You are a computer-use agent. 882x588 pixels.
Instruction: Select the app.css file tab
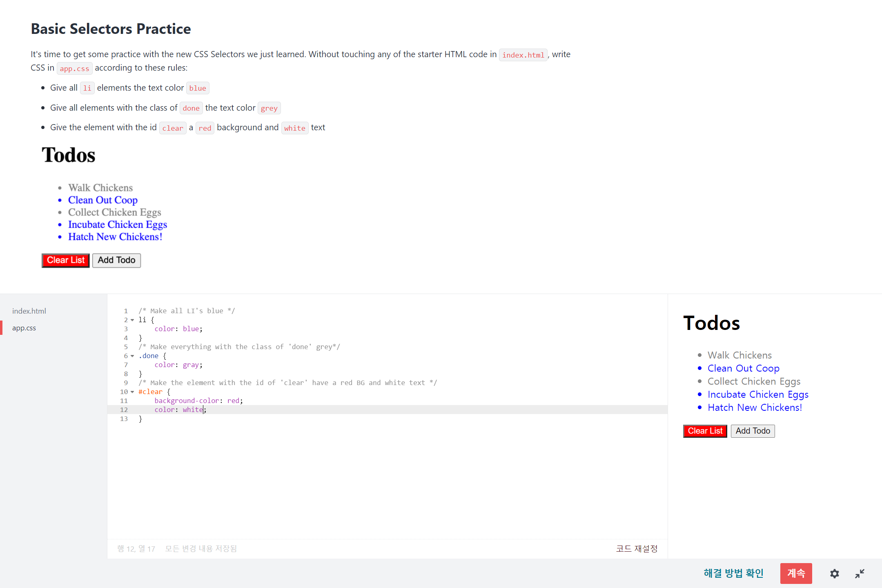[24, 328]
